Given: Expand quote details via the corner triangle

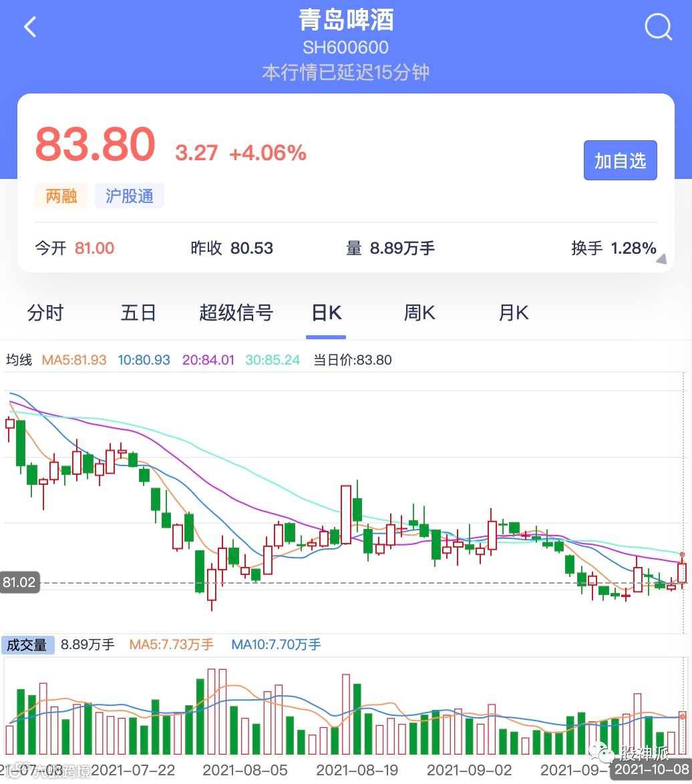Looking at the screenshot, I should [x=661, y=258].
